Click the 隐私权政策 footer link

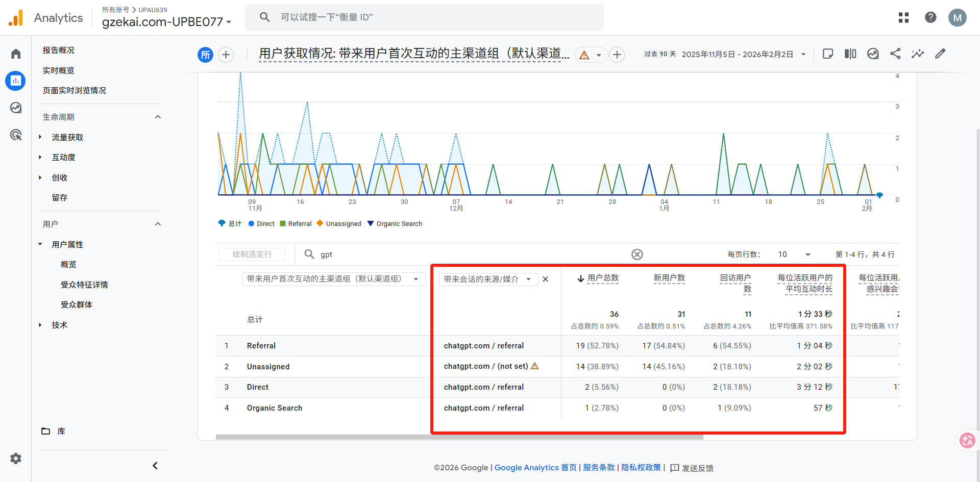pos(641,468)
